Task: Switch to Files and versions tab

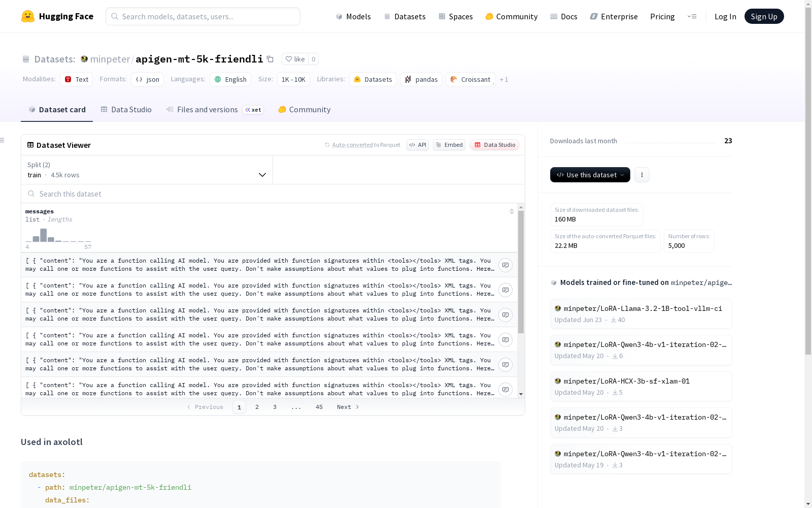Action: point(215,110)
